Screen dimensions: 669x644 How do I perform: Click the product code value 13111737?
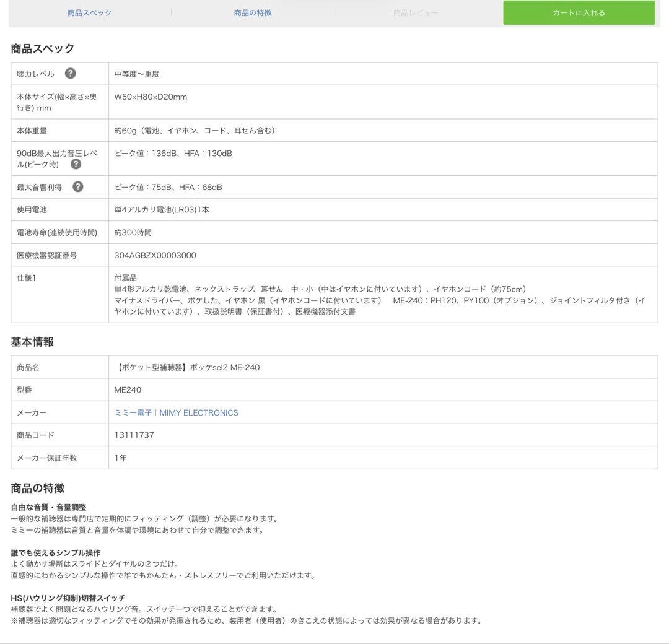coord(134,435)
